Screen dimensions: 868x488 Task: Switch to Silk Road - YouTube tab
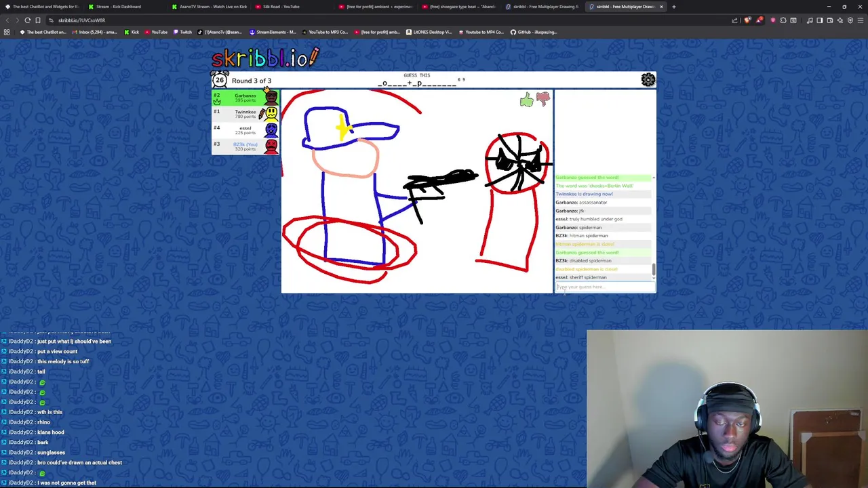point(292,7)
